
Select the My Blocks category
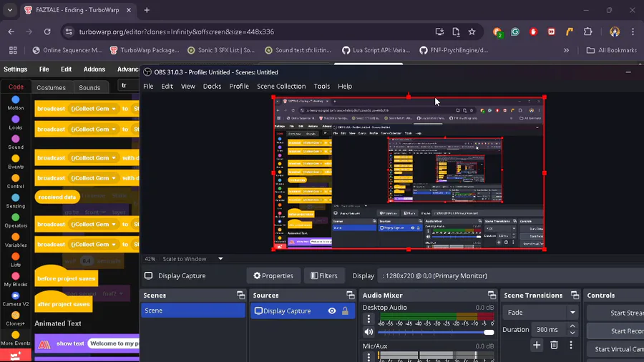point(16,280)
